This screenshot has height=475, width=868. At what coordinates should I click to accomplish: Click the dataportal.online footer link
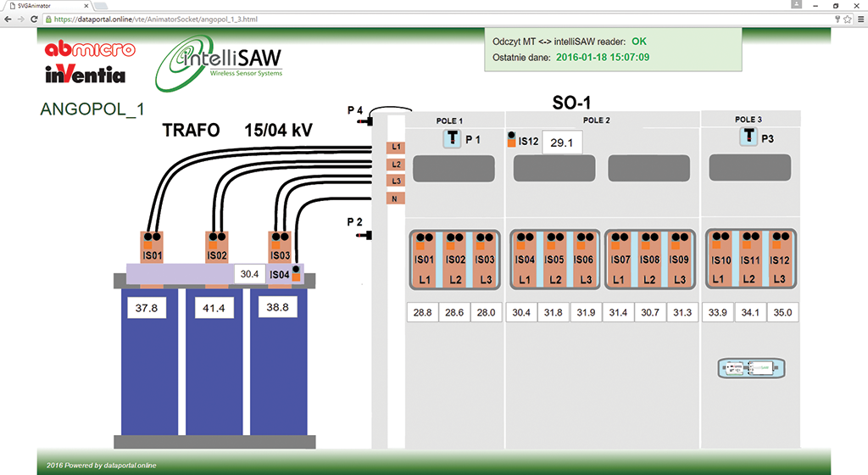point(129,466)
